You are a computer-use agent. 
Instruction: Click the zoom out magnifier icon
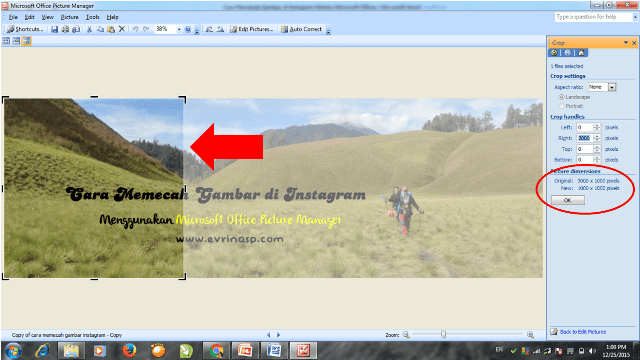point(406,335)
